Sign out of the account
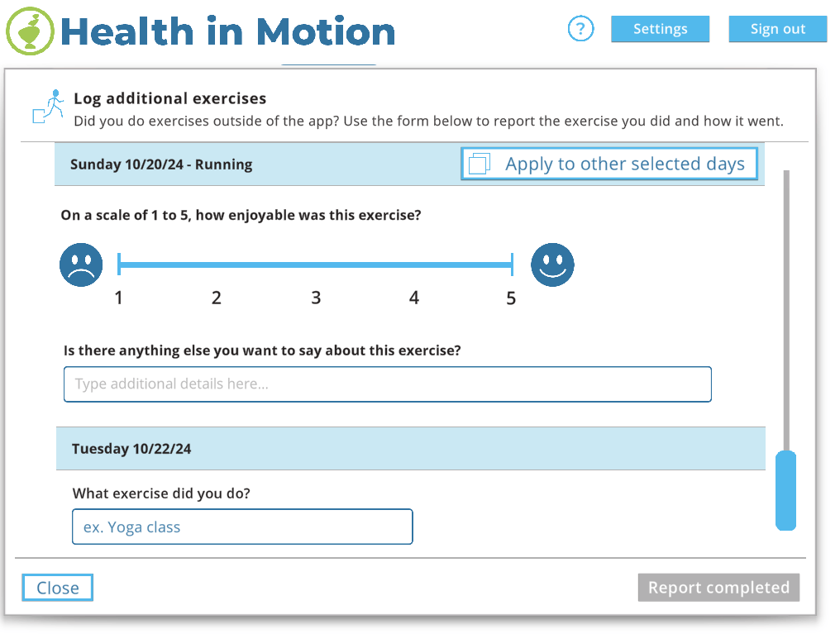This screenshot has height=634, width=840. click(777, 29)
